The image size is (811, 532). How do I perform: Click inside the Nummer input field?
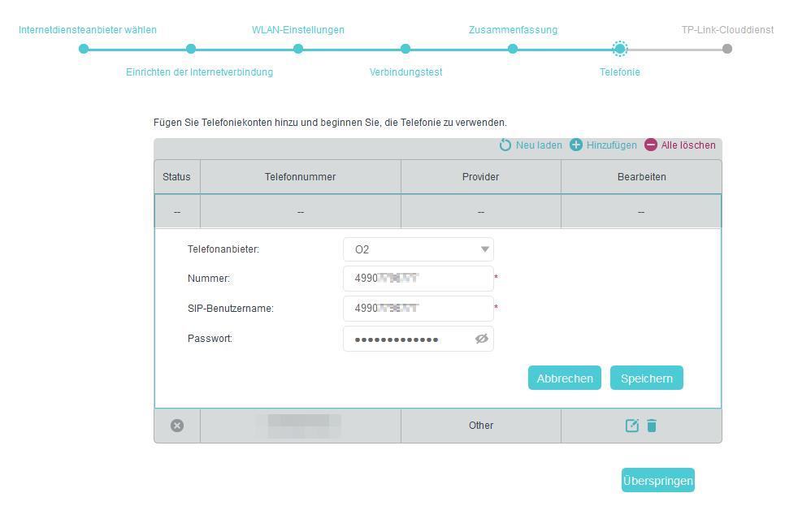[x=418, y=278]
